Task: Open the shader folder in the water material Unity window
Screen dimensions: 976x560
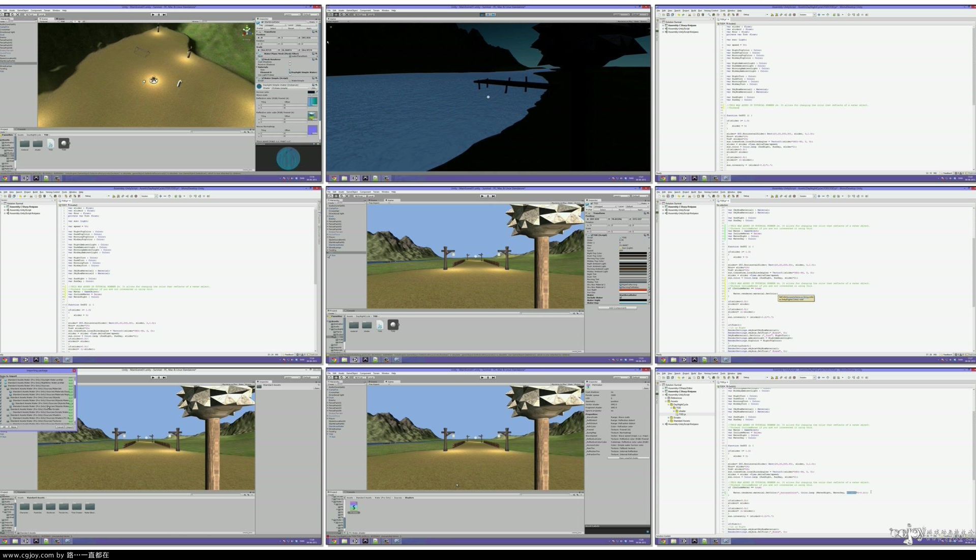Action: click(38, 145)
